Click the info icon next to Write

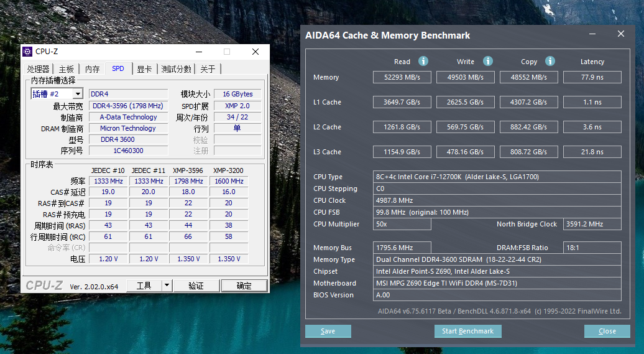[487, 61]
